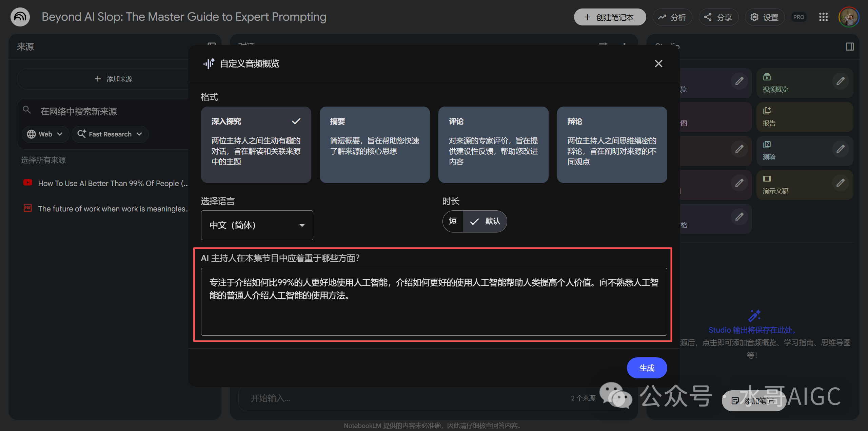This screenshot has height=431, width=868.
Task: Collapse the Studio panel icon
Action: coord(850,46)
